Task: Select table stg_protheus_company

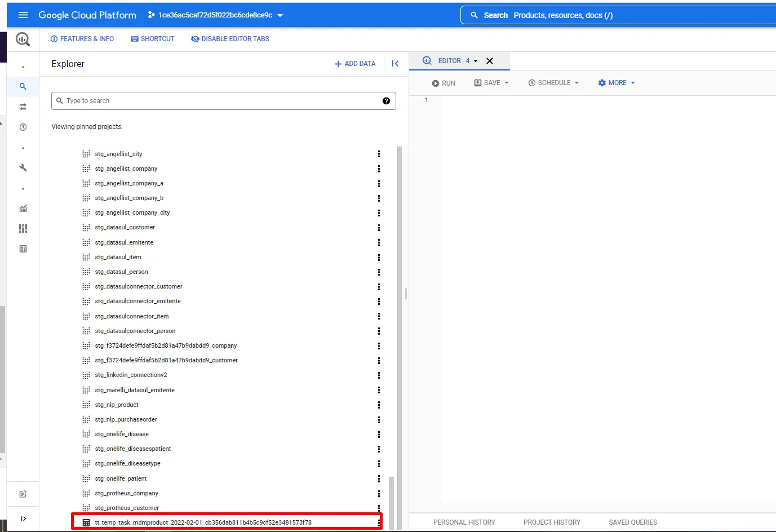Action: 127,493
